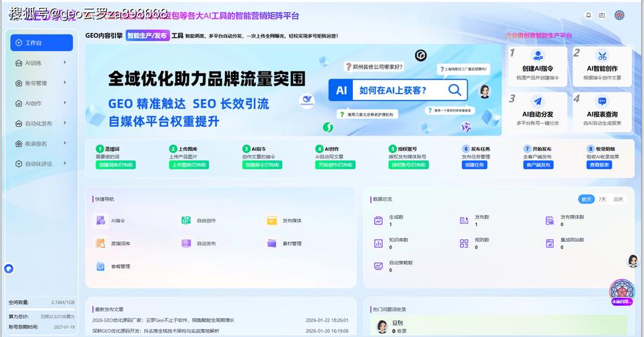Expand the 收录排名 menu chevron
The height and width of the screenshot is (337, 644).
(x=65, y=143)
